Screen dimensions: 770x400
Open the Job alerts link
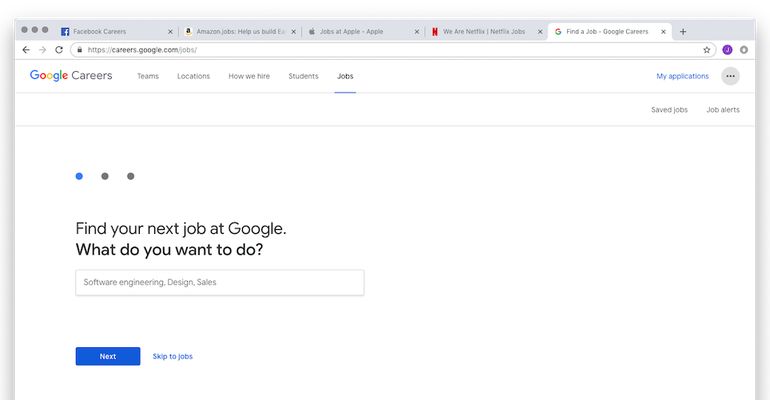[723, 109]
